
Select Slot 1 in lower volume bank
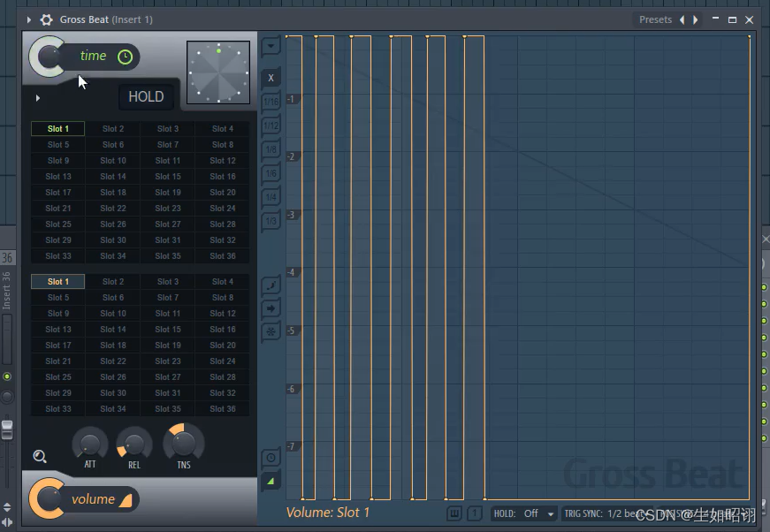click(x=58, y=282)
